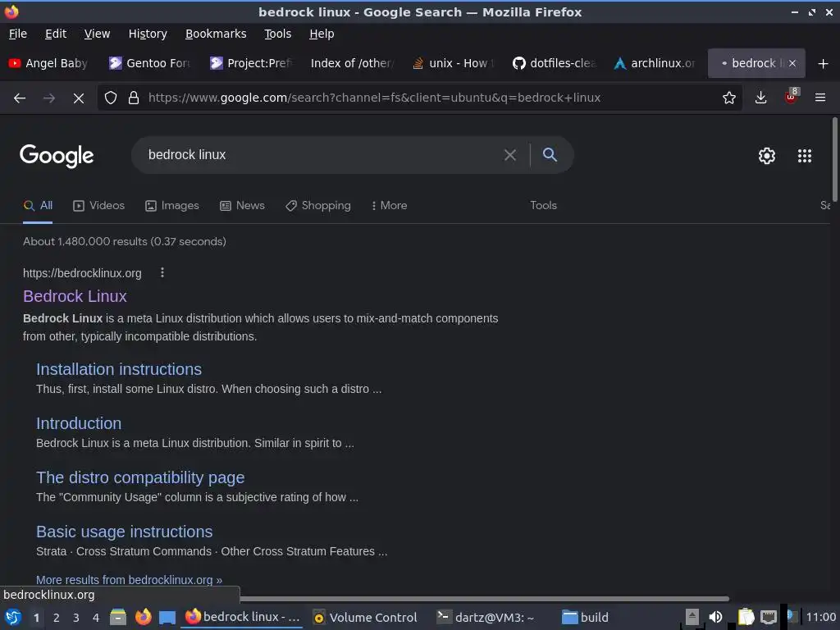
Task: Open the Google apps grid
Action: coord(804,156)
